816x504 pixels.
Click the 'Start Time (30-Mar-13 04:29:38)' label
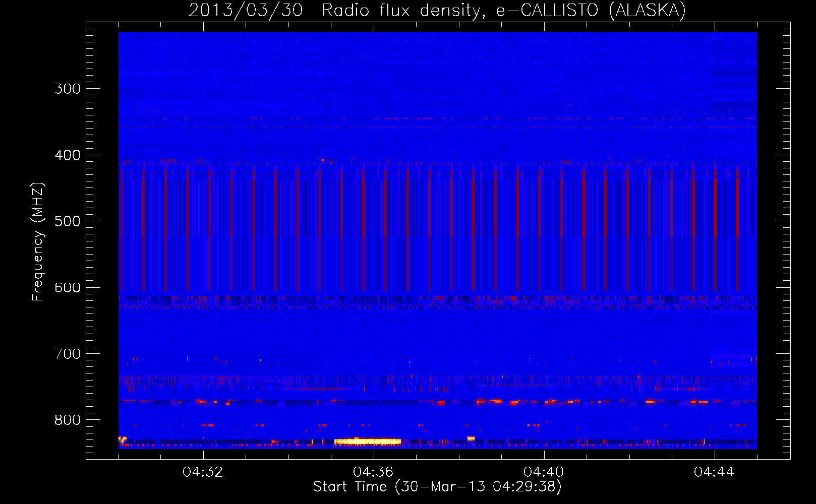(x=437, y=487)
